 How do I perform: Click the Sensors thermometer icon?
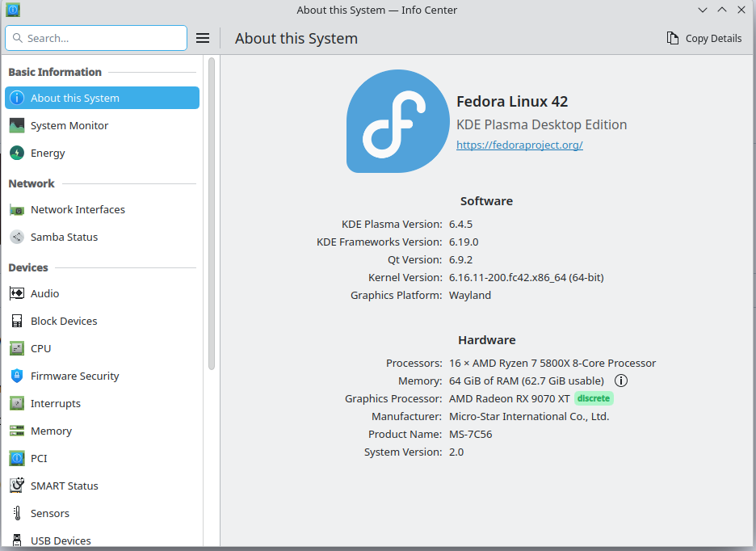click(17, 513)
